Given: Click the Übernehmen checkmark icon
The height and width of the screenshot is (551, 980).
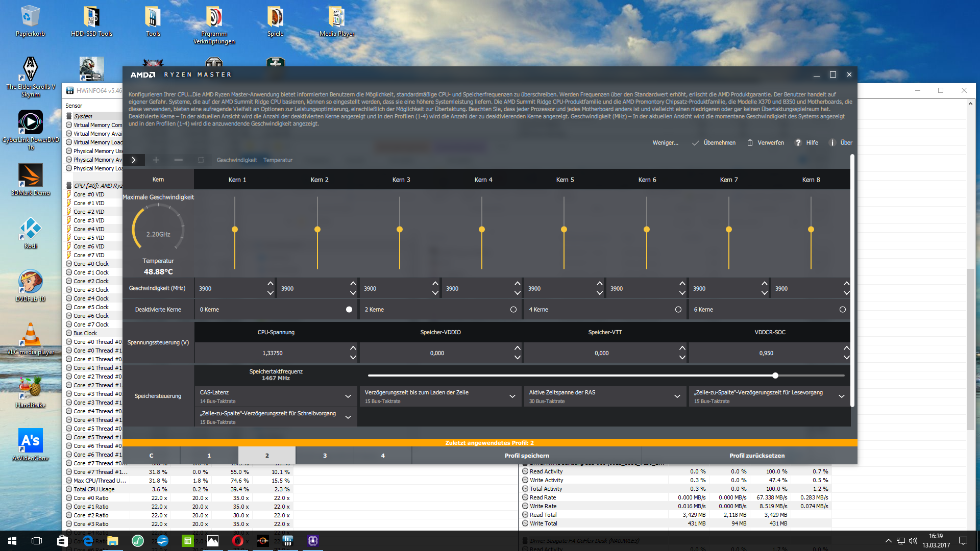Looking at the screenshot, I should 695,143.
